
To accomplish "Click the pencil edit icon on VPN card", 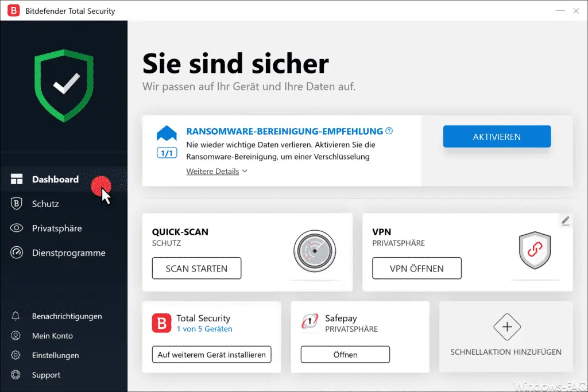I will [x=566, y=221].
